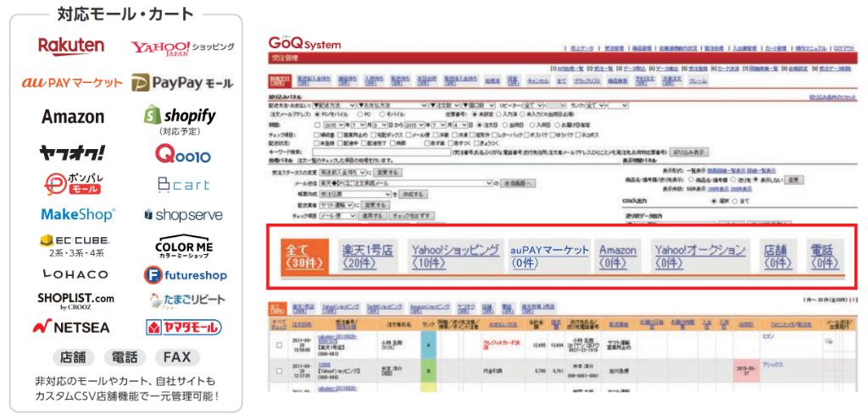Click the blue rank A cell

[427, 345]
